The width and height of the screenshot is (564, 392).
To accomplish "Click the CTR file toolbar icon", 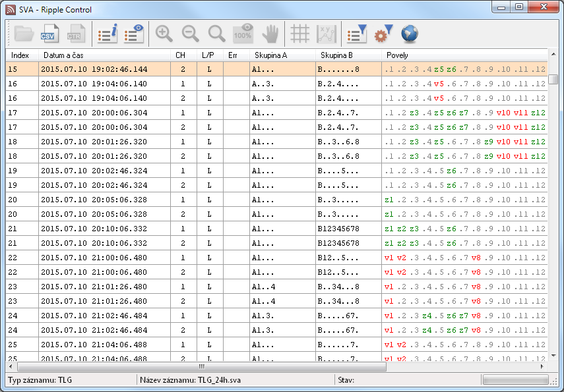I will coord(76,34).
